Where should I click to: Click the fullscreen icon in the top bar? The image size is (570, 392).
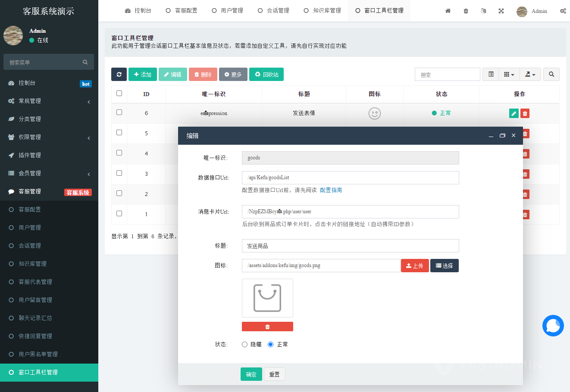pyautogui.click(x=501, y=11)
